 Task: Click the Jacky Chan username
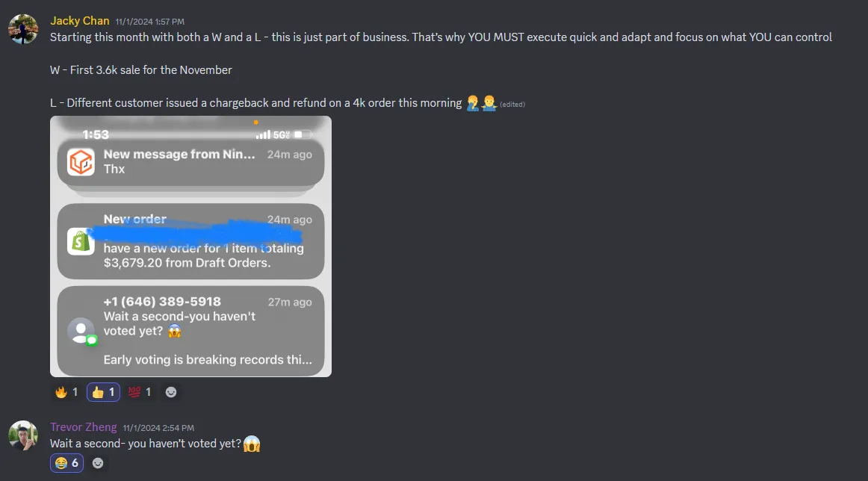pos(80,21)
